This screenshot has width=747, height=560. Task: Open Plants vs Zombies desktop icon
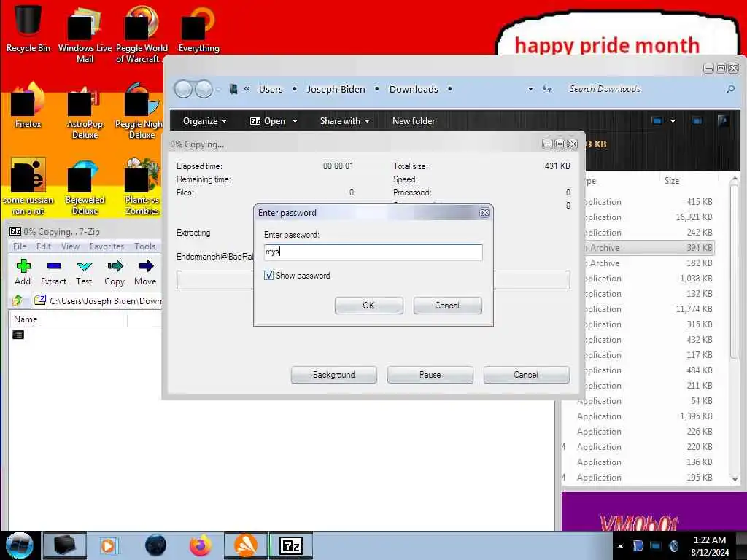pos(142,187)
